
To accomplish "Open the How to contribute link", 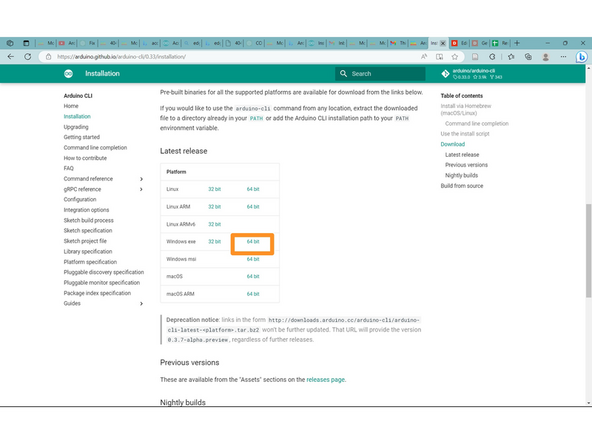I will (85, 158).
